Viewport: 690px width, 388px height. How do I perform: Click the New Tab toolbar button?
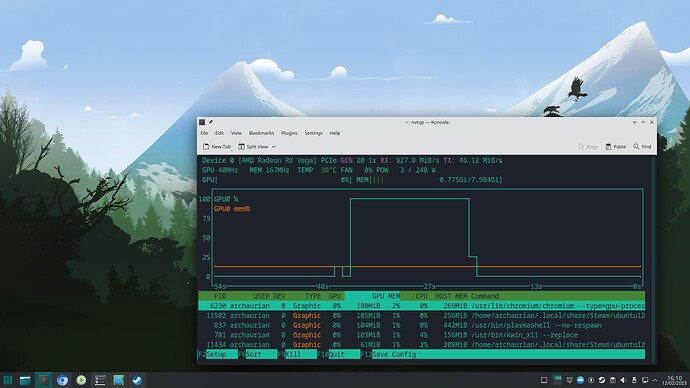point(217,146)
